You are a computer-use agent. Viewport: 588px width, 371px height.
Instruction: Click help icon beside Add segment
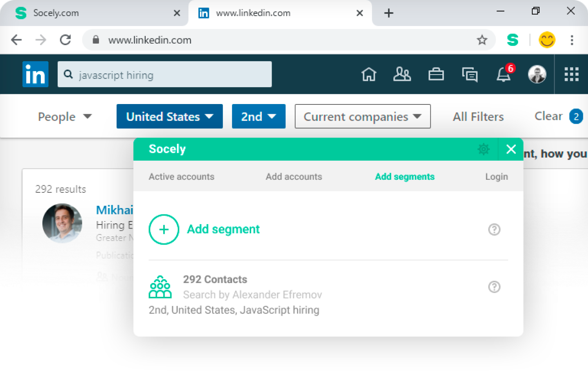tap(494, 229)
